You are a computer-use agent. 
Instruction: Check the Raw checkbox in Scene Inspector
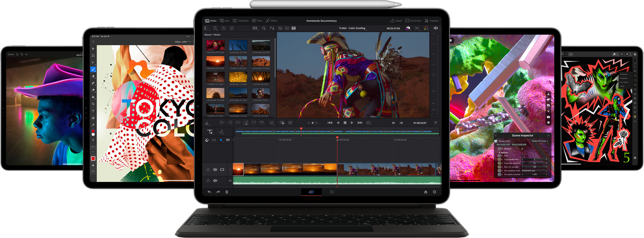pyautogui.click(x=522, y=156)
